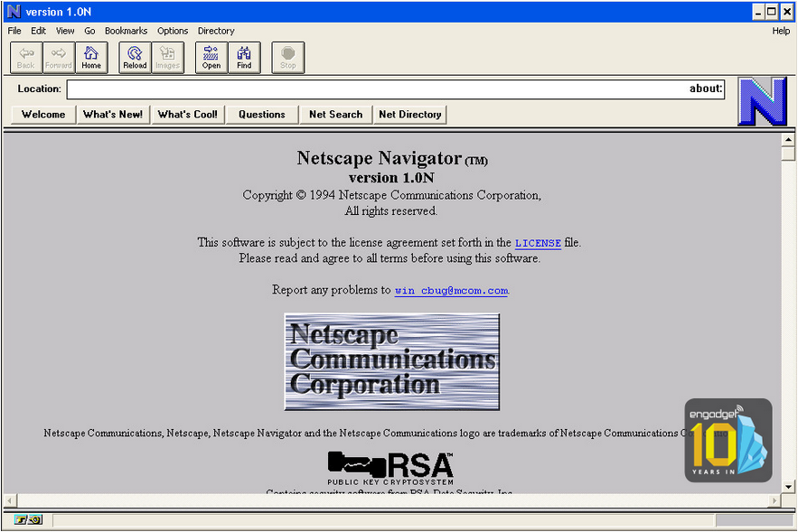Open the File menu

14,31
